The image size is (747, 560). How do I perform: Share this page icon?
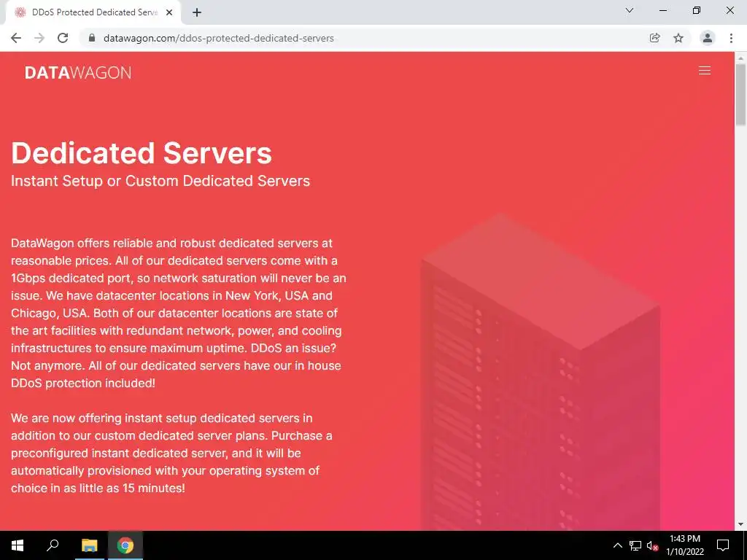pyautogui.click(x=654, y=38)
